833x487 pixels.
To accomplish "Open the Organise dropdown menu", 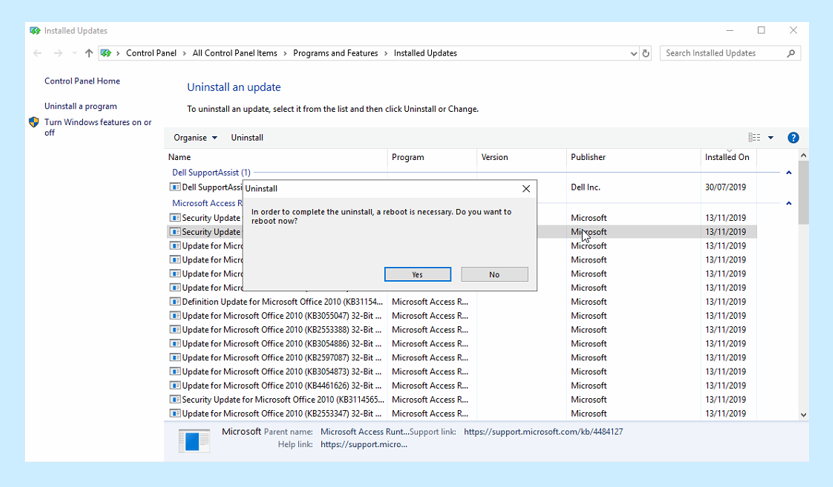I will coord(195,138).
